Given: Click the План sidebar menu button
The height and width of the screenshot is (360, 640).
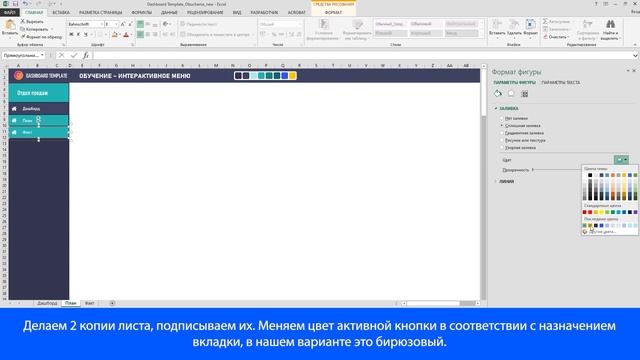Looking at the screenshot, I should coord(39,120).
